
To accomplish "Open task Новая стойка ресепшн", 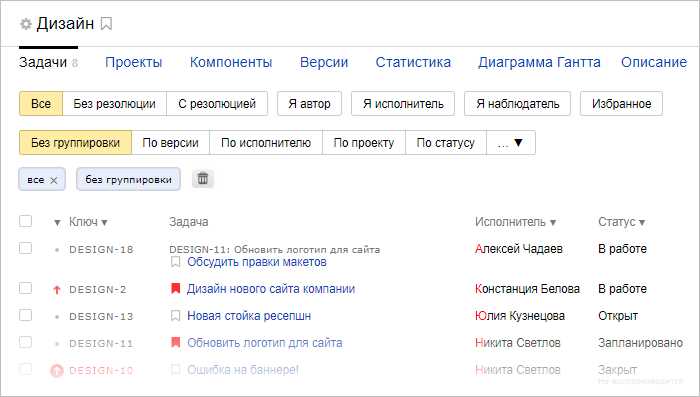I will click(x=249, y=316).
